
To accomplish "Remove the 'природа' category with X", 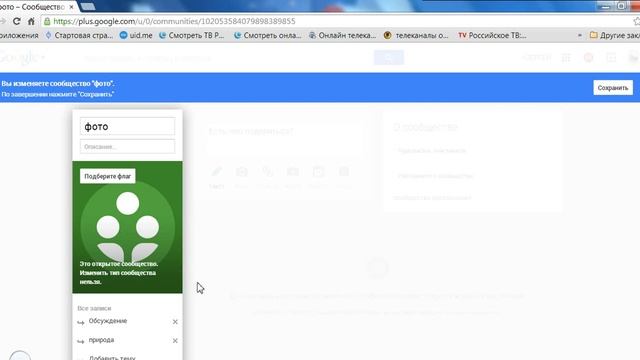I will 175,340.
